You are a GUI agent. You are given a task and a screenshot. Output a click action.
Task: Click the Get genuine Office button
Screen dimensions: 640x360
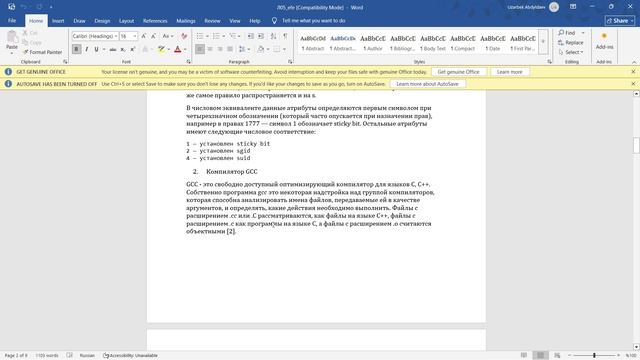(x=458, y=72)
